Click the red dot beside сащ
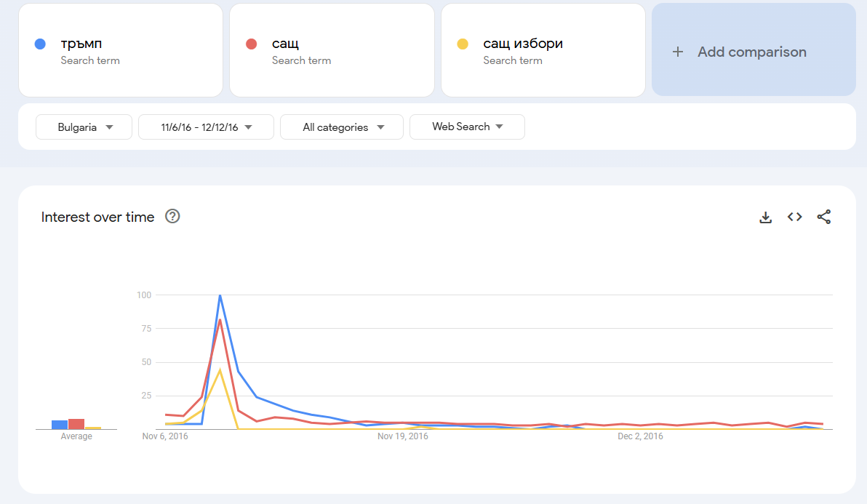The height and width of the screenshot is (504, 867). point(252,44)
